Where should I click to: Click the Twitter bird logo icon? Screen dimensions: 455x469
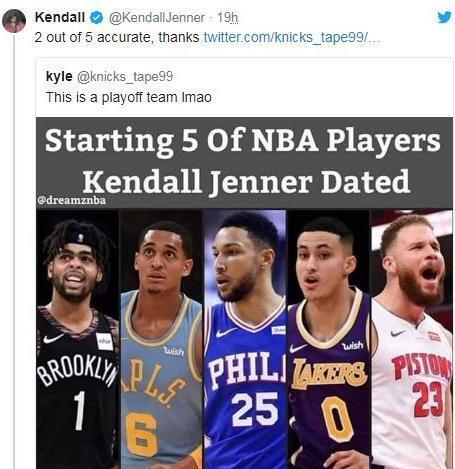444,17
